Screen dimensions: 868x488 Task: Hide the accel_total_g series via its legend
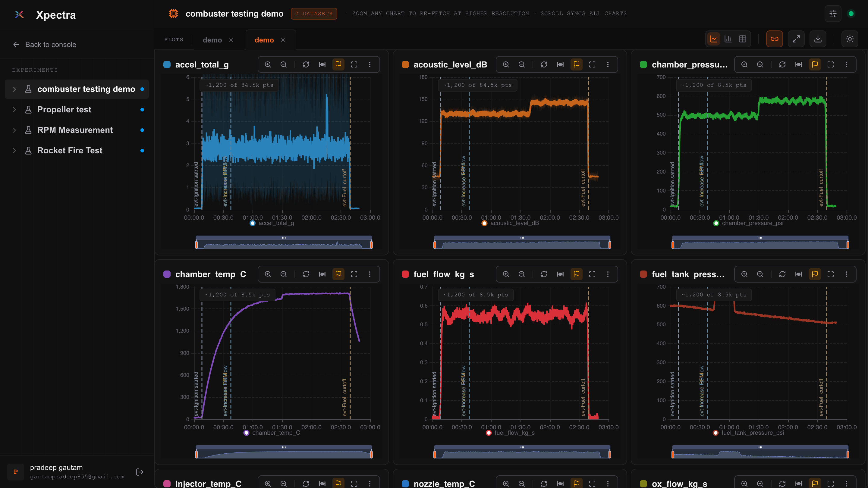click(x=272, y=223)
